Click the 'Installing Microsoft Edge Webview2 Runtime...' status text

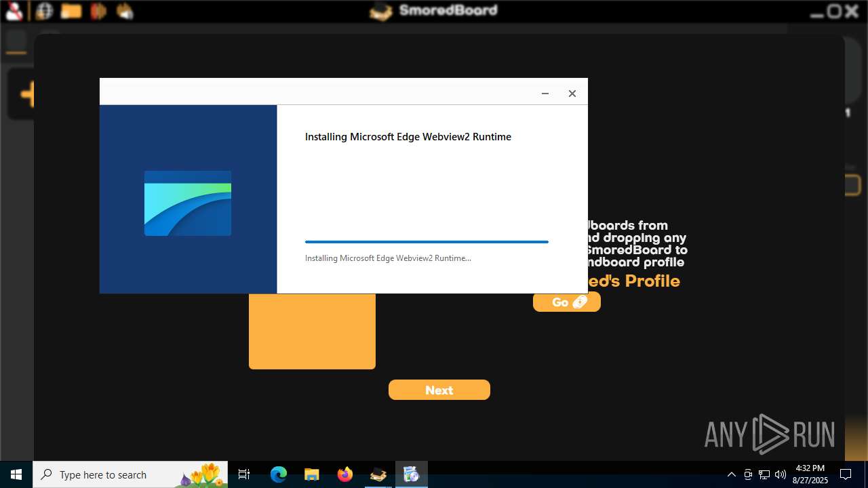pos(388,258)
